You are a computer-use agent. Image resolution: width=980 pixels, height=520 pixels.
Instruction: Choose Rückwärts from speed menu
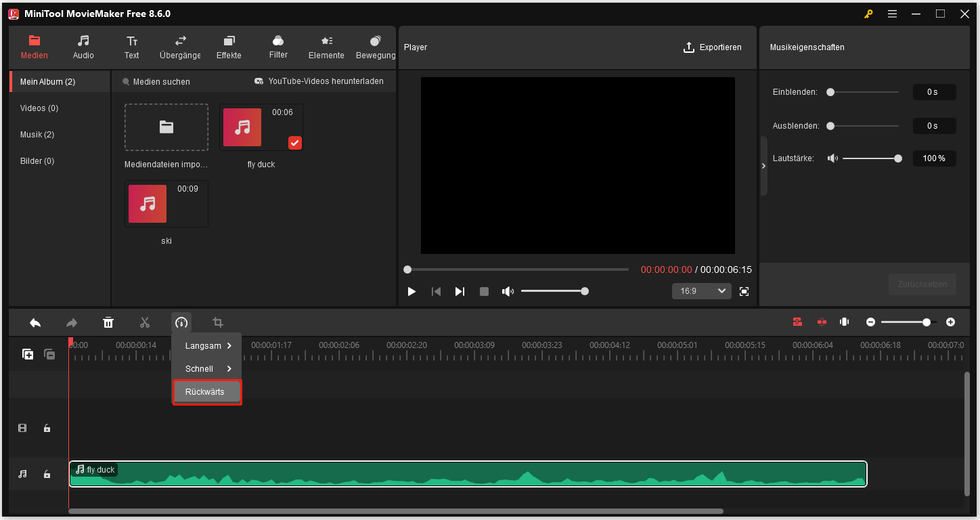(207, 392)
